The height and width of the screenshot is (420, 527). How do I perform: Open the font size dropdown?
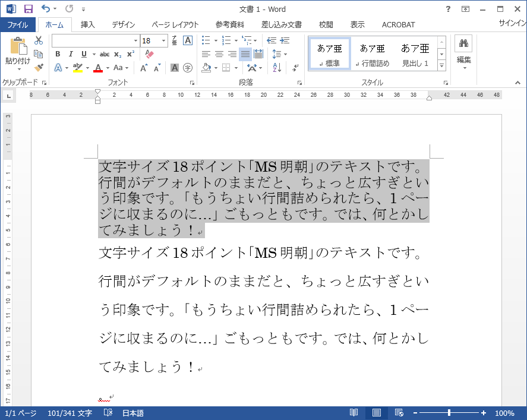163,40
